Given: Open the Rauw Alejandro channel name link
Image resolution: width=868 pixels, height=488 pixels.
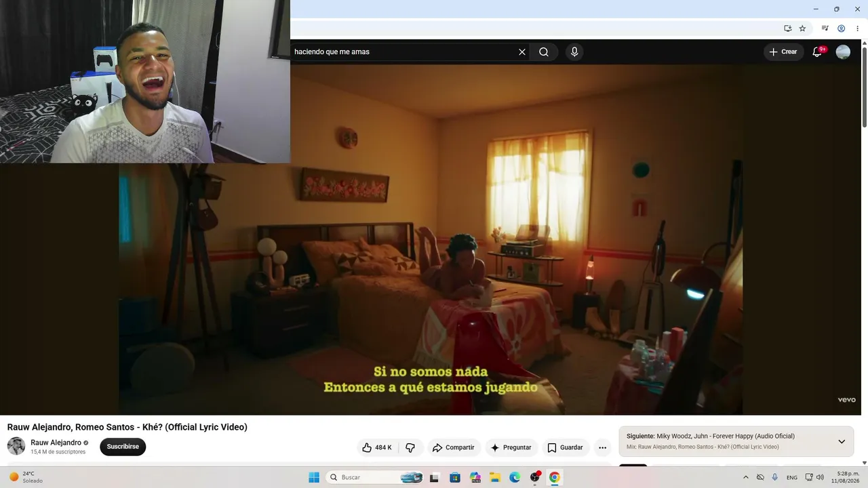Looking at the screenshot, I should [56, 443].
